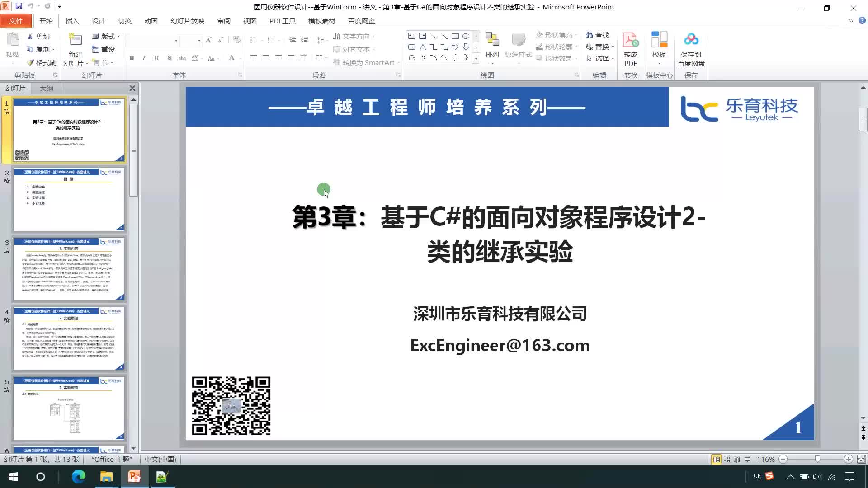
Task: Switch to Reading view icon
Action: tap(737, 460)
